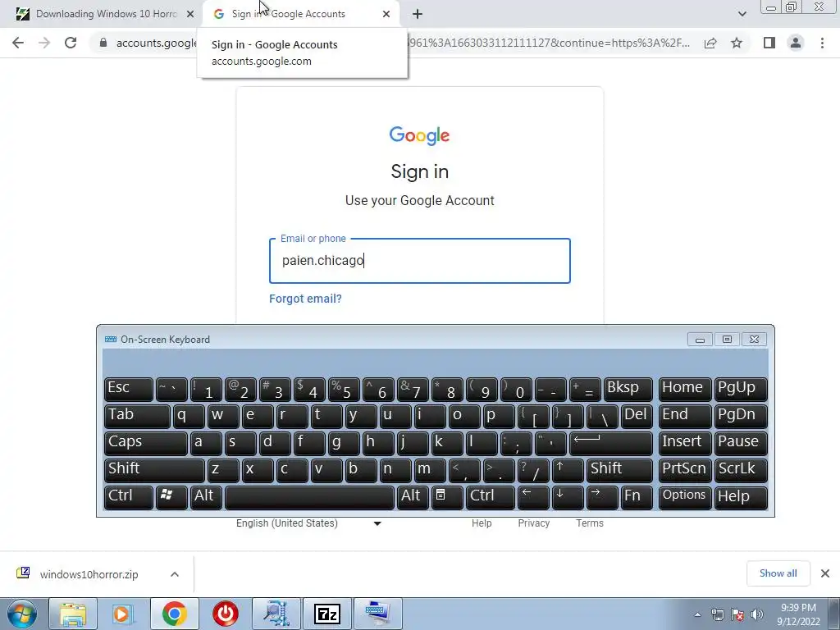Bookmark this page with the star icon
This screenshot has width=840, height=630.
point(737,43)
